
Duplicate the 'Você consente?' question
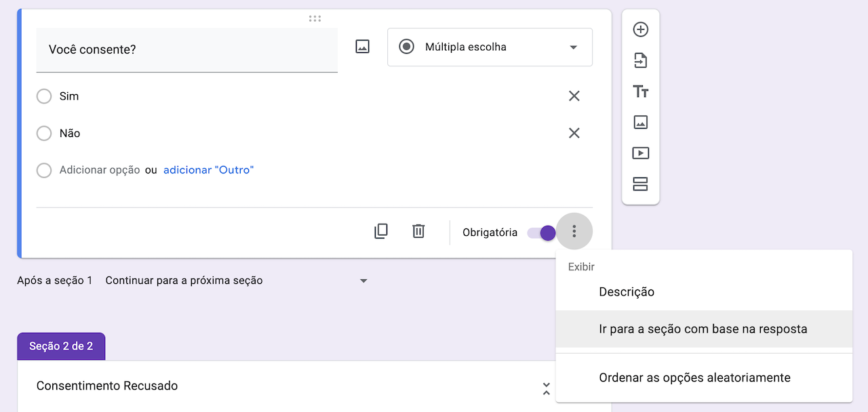(381, 232)
